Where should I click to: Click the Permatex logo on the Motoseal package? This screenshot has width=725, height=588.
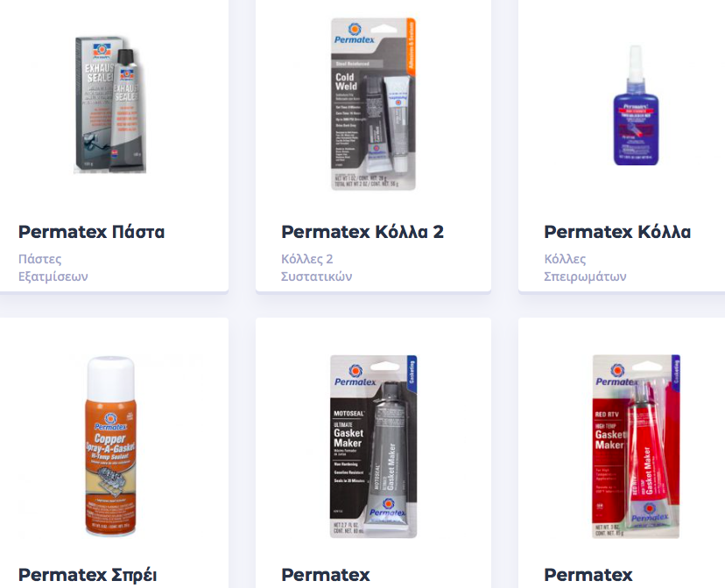355,374
